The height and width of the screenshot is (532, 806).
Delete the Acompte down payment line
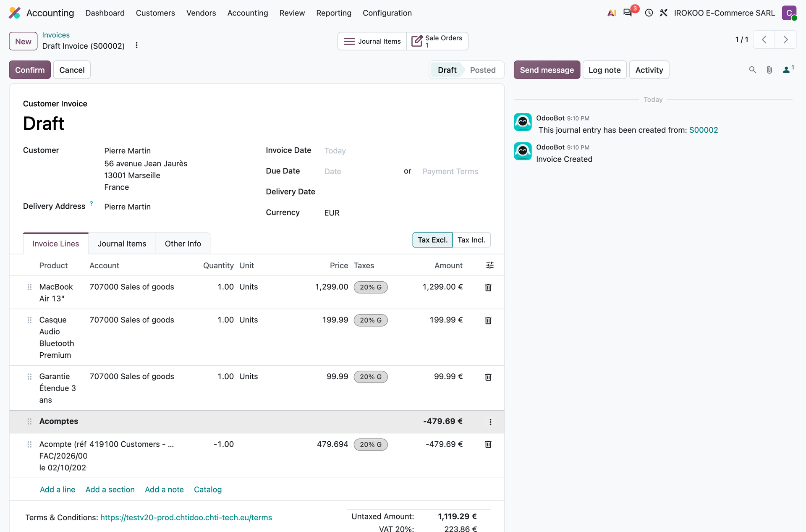[488, 445]
